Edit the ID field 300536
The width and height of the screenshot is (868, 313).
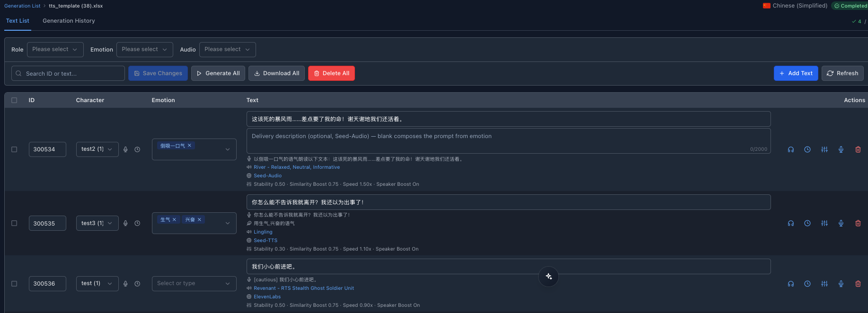pyautogui.click(x=47, y=284)
